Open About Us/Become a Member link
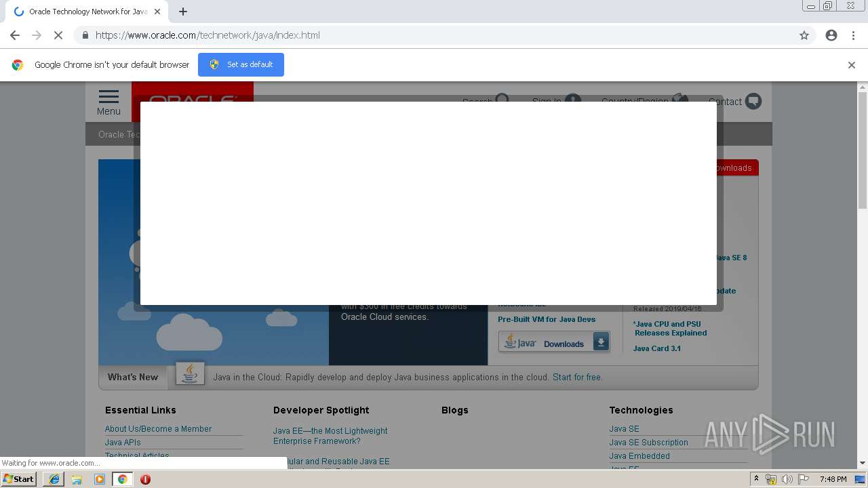This screenshot has height=488, width=868. [x=158, y=429]
